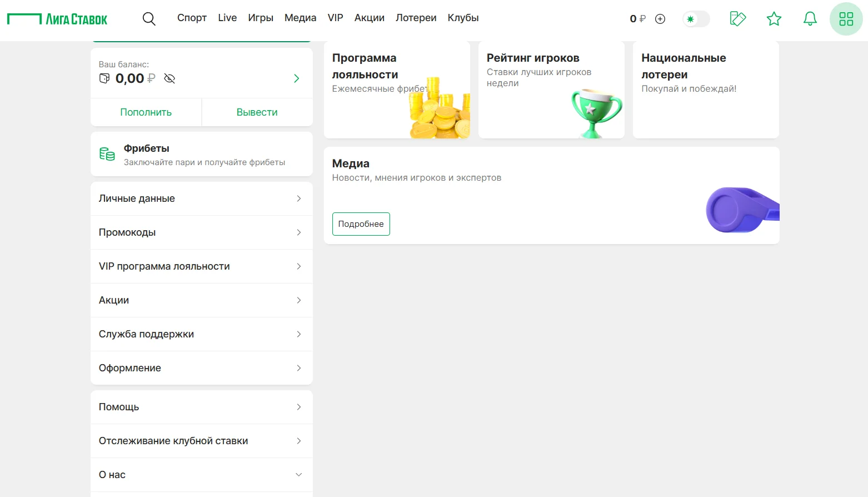868x497 pixels.
Task: Click the plus icon to add funds
Action: (x=660, y=19)
